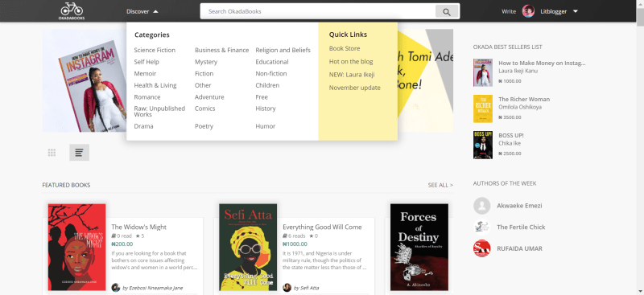Image resolution: width=644 pixels, height=295 pixels.
Task: Click the search magnifier button
Action: 447,11
